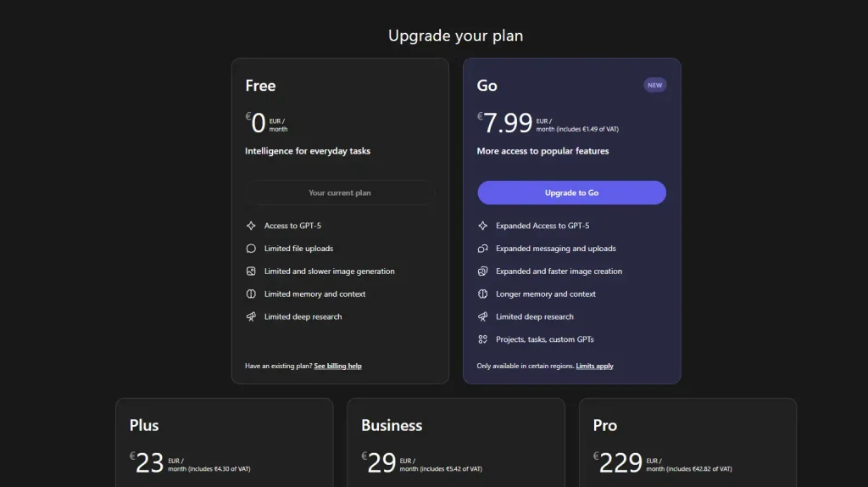This screenshot has width=868, height=487.
Task: Click the chat bubble icon for Limited file uploads
Action: tap(251, 249)
